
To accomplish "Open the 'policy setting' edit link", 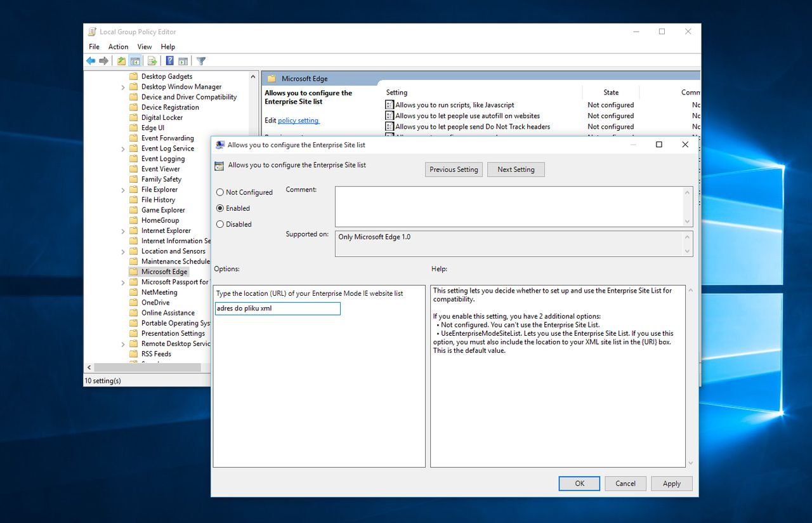I will pyautogui.click(x=298, y=121).
